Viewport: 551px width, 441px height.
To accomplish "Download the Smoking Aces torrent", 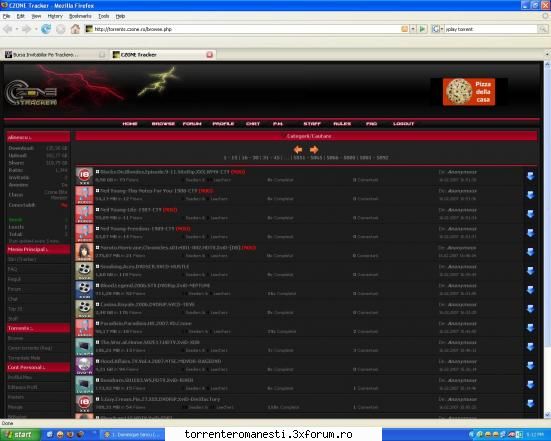I will [x=530, y=271].
